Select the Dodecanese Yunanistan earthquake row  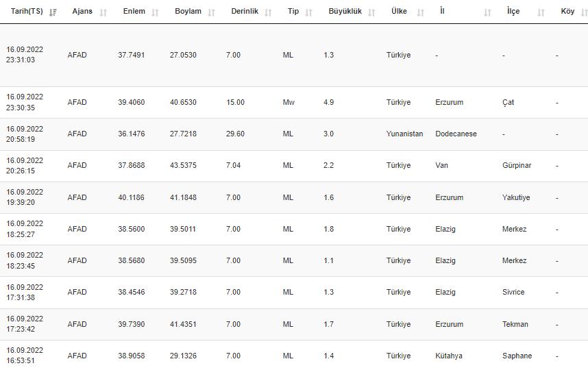[294, 134]
